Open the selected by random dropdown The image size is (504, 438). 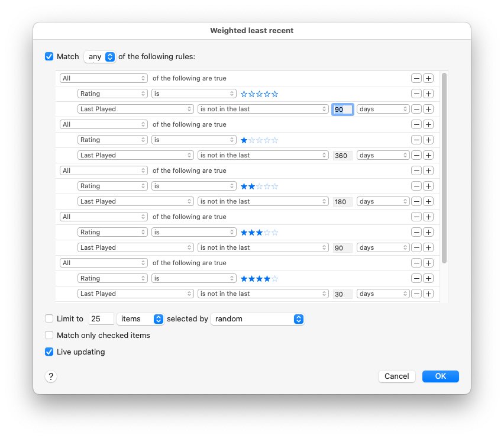click(x=257, y=318)
